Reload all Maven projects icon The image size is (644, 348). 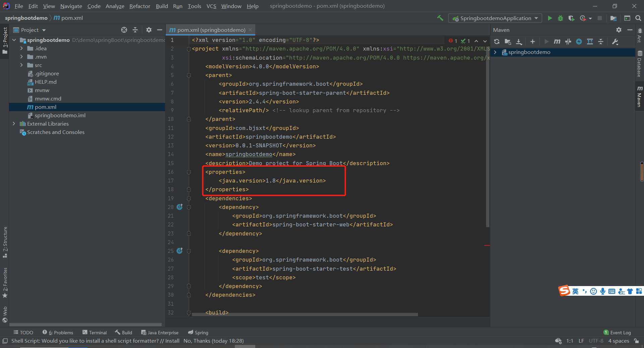pyautogui.click(x=497, y=42)
